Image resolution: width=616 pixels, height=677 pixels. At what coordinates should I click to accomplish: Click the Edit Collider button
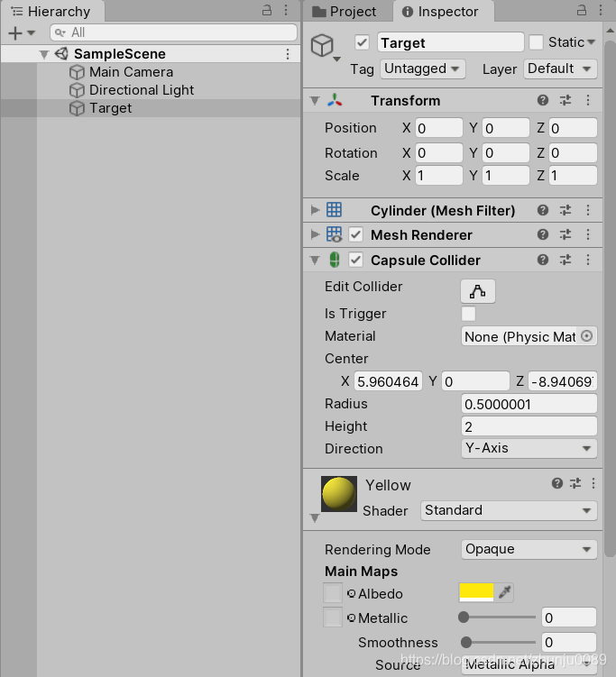click(478, 291)
